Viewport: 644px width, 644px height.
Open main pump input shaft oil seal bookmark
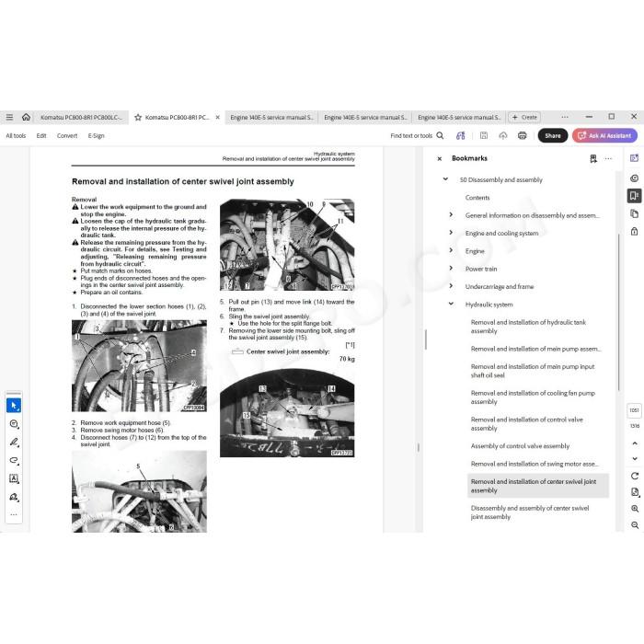533,371
